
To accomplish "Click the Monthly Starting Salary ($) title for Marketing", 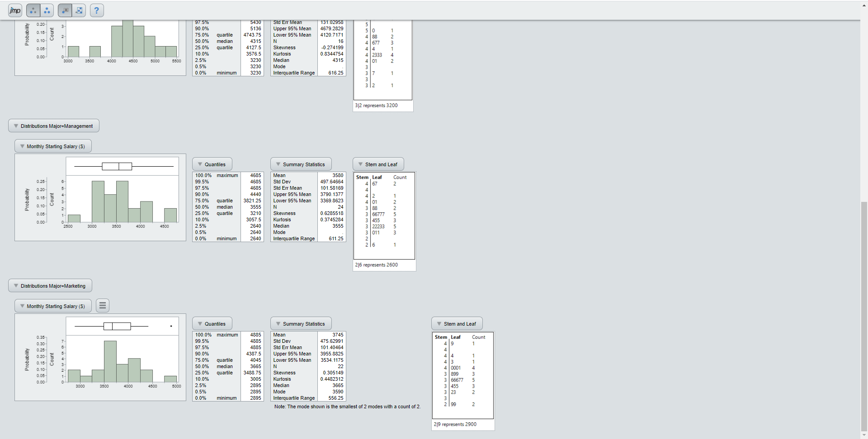I will pos(56,306).
